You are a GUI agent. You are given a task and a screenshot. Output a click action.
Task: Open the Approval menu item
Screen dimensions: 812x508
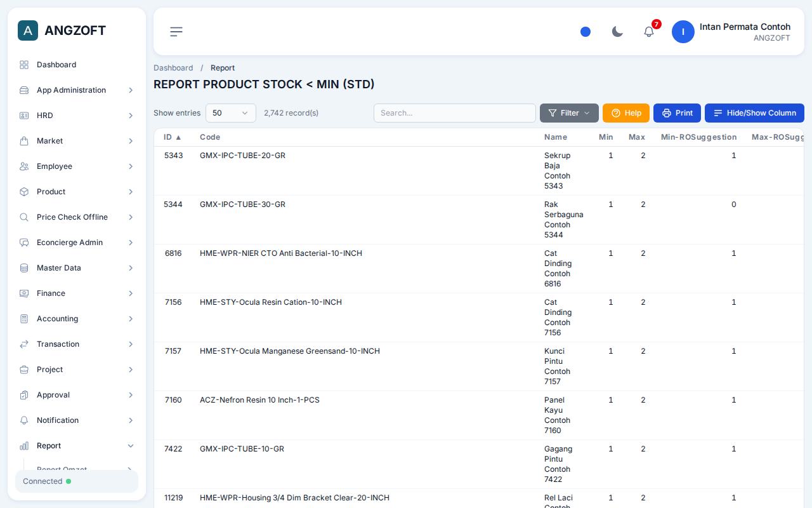pos(77,395)
